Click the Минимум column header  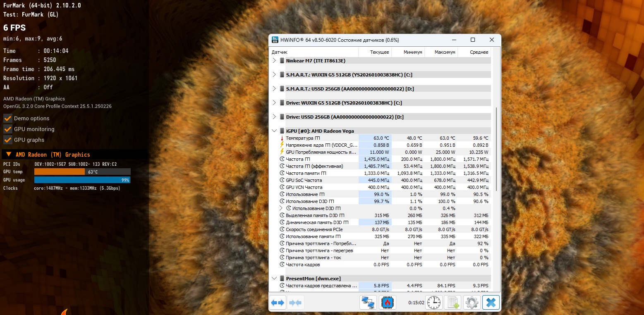pyautogui.click(x=408, y=52)
